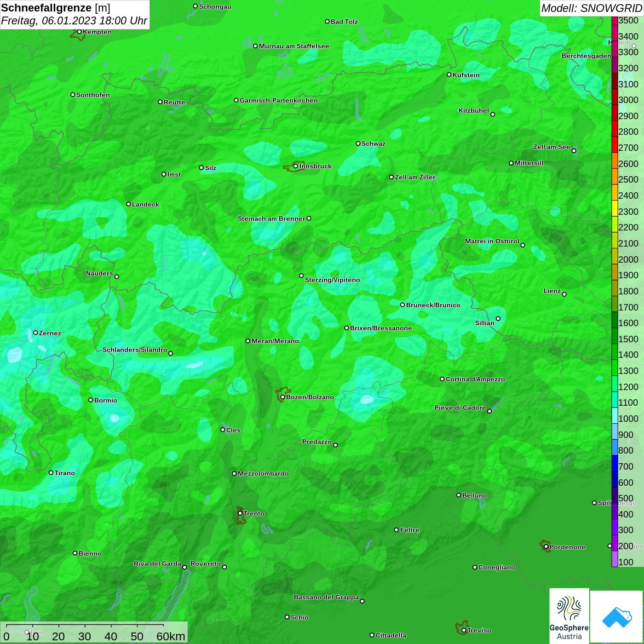Click the Cittadella label
Screen dimensions: 644x644
tap(391, 635)
